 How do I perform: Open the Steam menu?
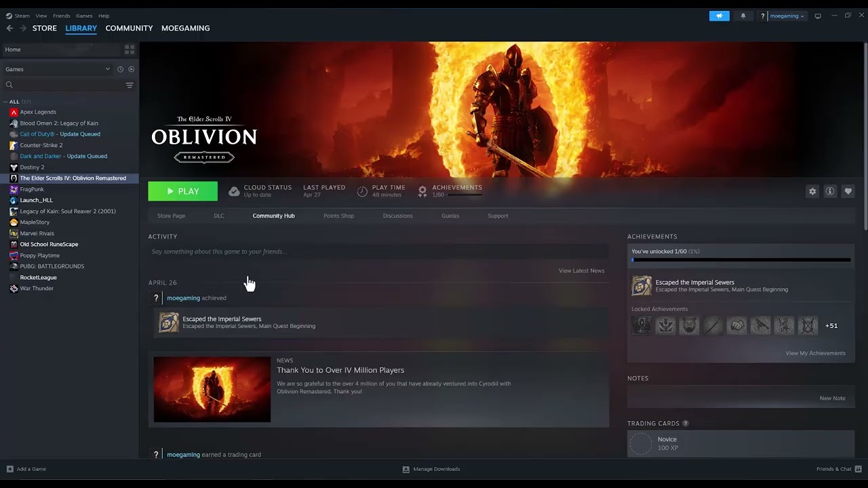coord(22,16)
